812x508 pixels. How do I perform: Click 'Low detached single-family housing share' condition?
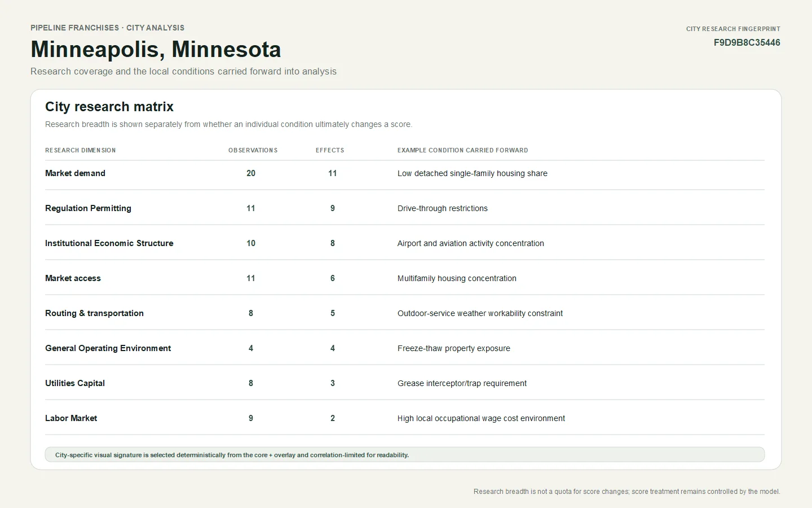tap(473, 173)
